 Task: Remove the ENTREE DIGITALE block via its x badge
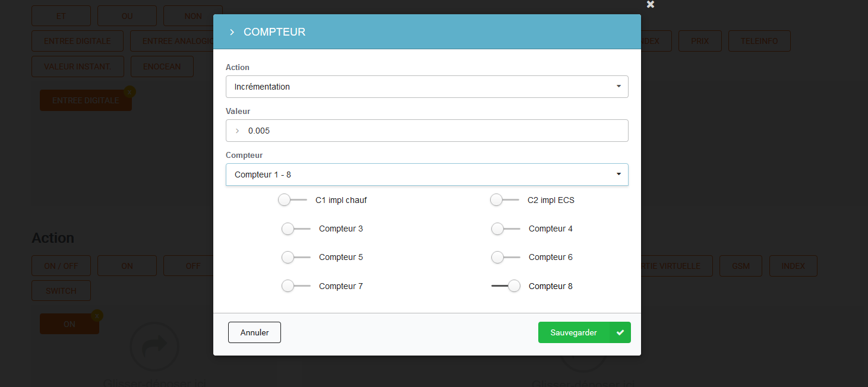pyautogui.click(x=130, y=91)
